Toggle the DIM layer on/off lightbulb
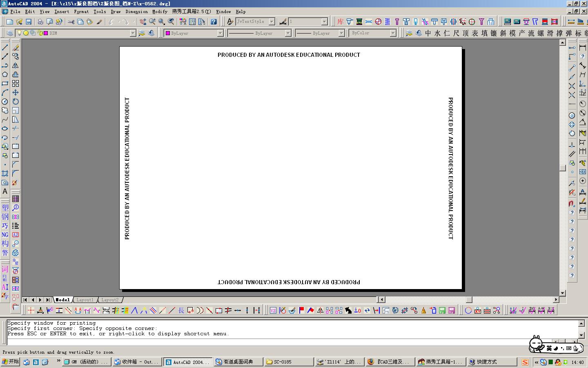 point(19,33)
